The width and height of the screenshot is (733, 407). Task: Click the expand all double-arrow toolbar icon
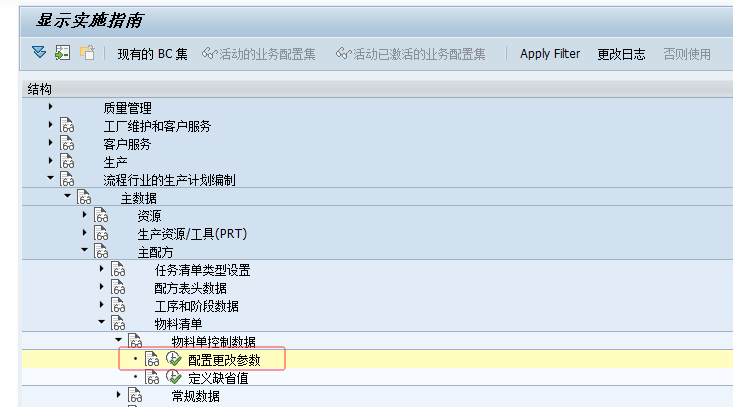pyautogui.click(x=39, y=53)
